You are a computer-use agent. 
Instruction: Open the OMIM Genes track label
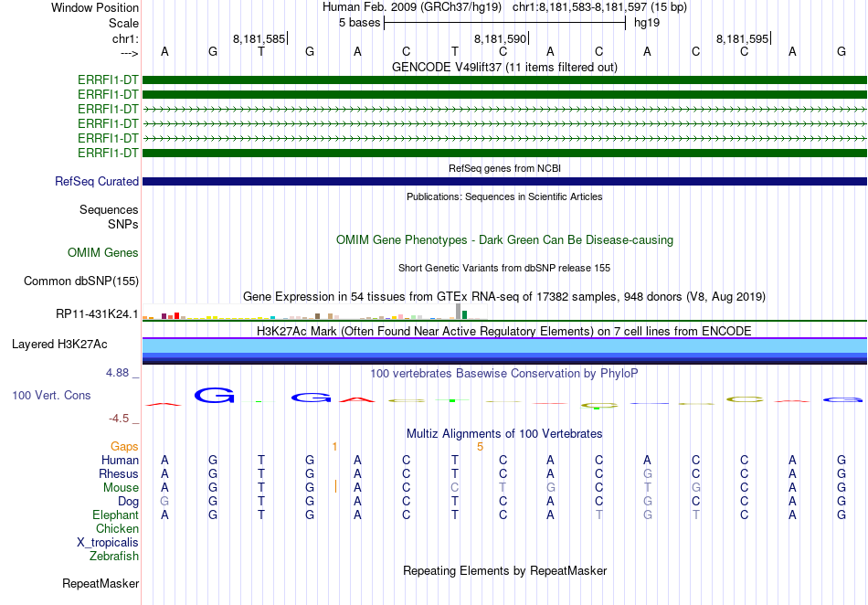pos(103,253)
